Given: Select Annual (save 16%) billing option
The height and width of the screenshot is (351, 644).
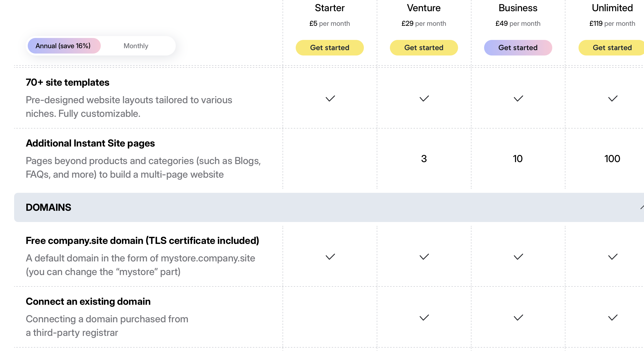Looking at the screenshot, I should (x=64, y=46).
